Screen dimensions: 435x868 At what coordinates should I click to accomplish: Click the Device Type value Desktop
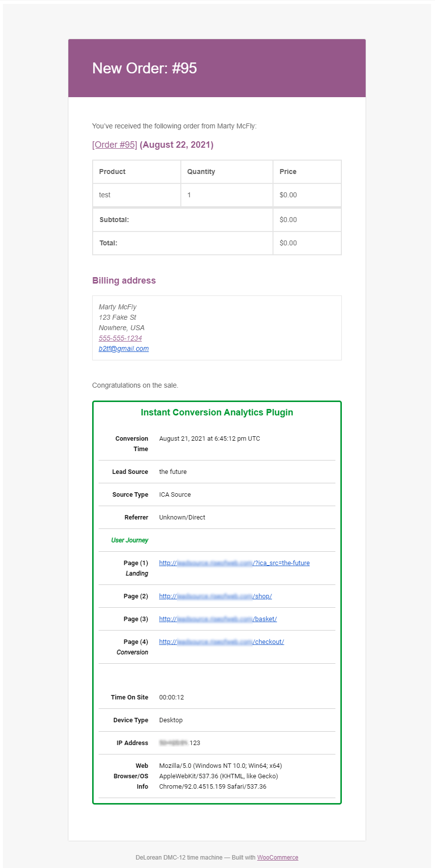[171, 720]
